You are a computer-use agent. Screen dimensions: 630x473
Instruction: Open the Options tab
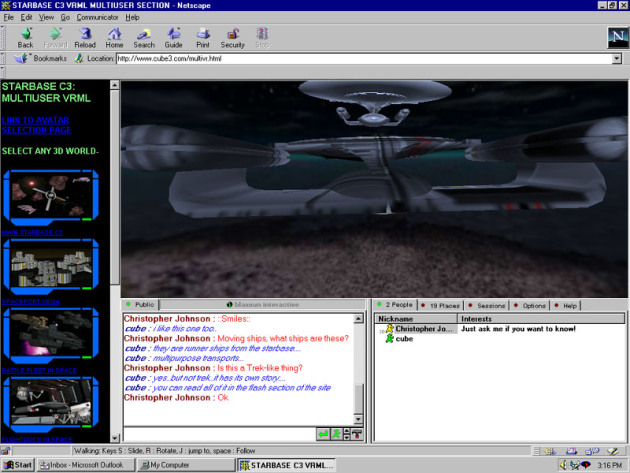pyautogui.click(x=530, y=305)
